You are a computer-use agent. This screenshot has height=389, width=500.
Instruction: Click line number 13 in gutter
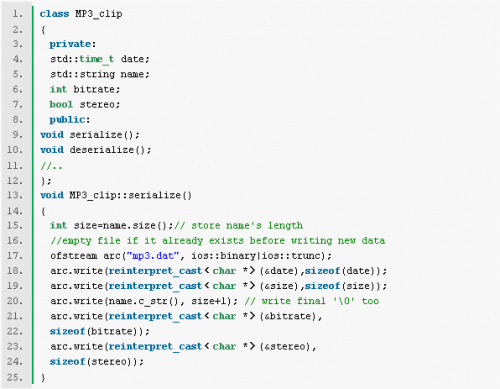tap(15, 195)
